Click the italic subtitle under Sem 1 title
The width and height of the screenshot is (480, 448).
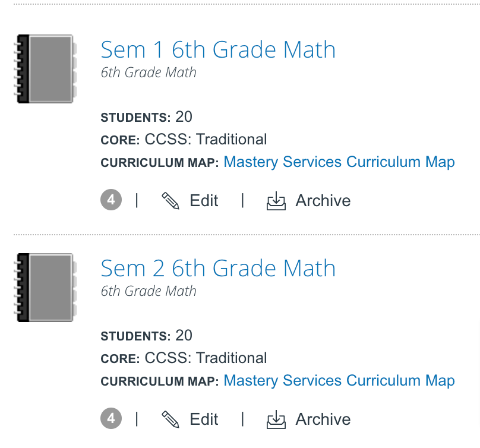(x=149, y=72)
